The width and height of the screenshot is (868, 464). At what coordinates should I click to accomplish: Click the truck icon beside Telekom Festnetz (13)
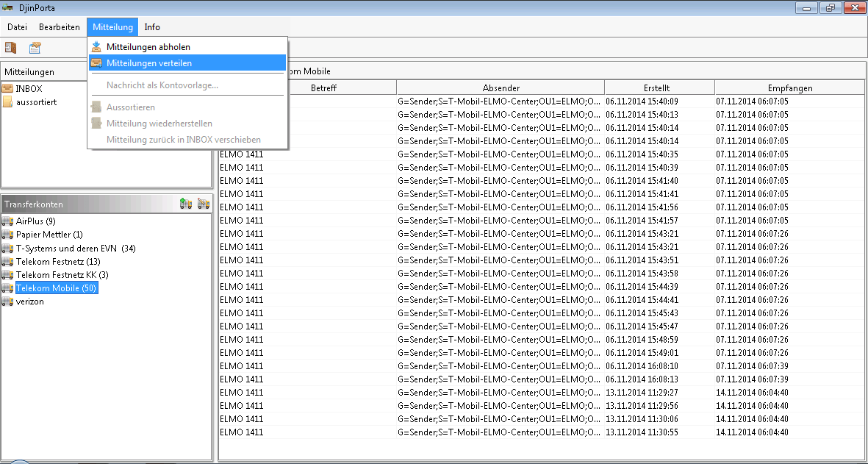coord(8,261)
